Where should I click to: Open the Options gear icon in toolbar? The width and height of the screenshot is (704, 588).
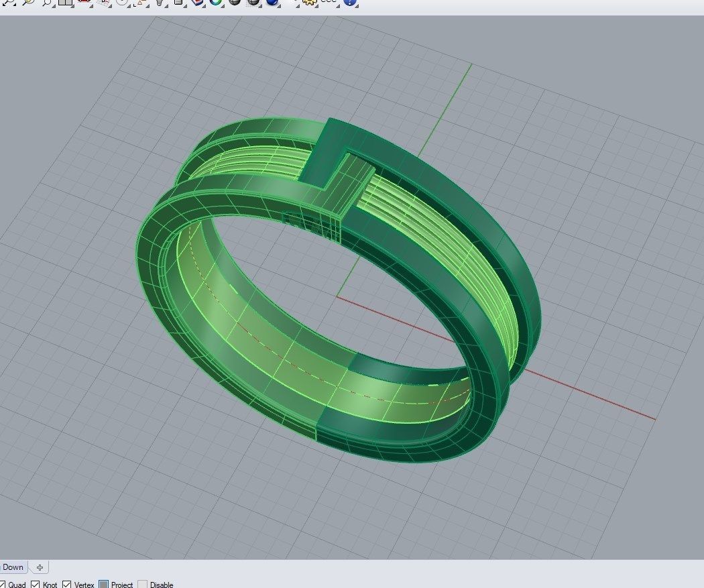coord(308,2)
